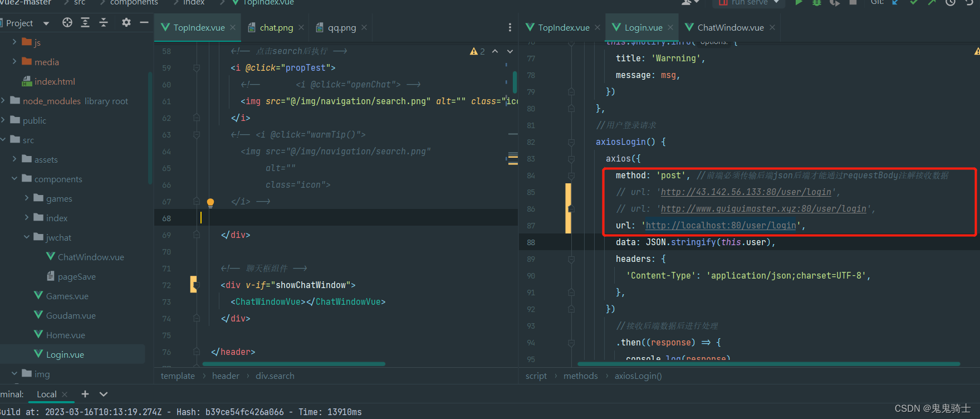Viewport: 980px width, 419px height.
Task: Click the Collapse All icon in Project panel
Action: 104,22
